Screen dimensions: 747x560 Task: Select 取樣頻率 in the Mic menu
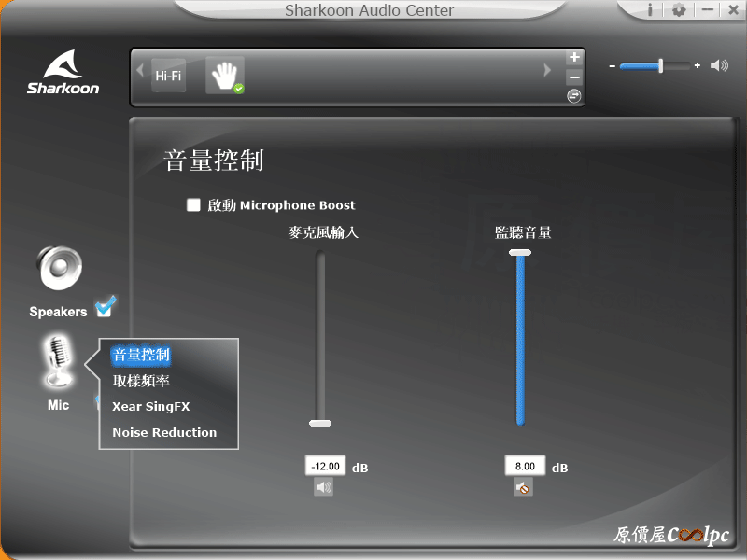pyautogui.click(x=141, y=381)
